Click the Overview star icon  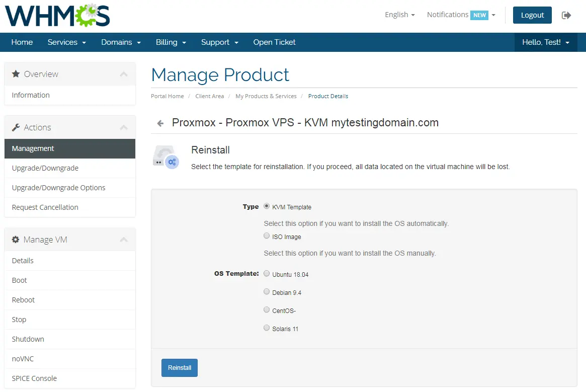[x=16, y=73]
